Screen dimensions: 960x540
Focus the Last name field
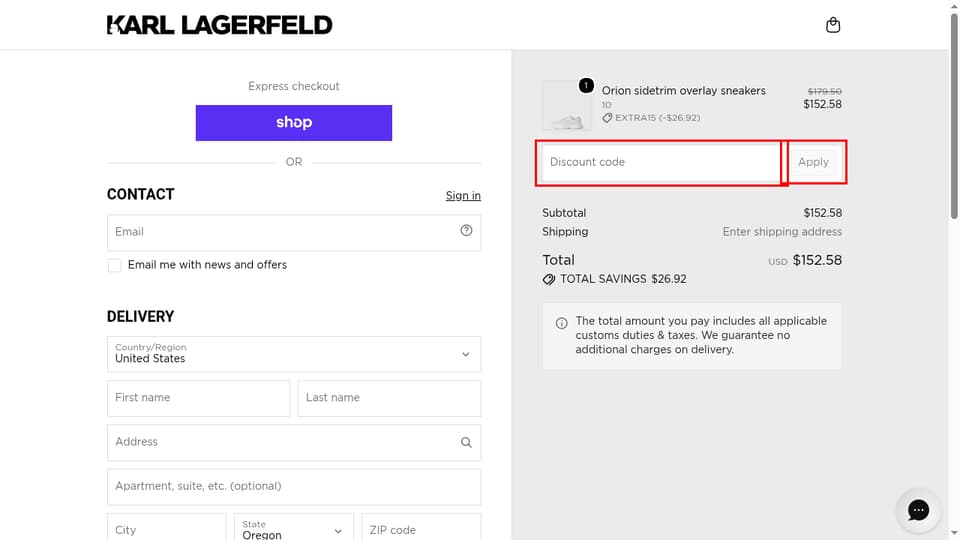click(x=389, y=398)
